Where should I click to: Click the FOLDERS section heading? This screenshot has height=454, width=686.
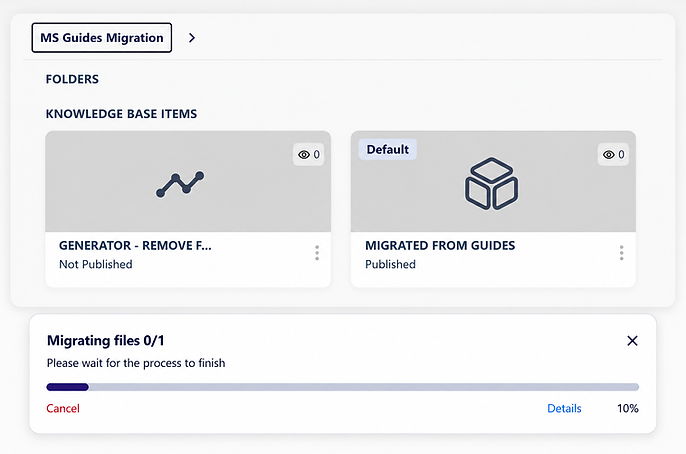pos(72,79)
